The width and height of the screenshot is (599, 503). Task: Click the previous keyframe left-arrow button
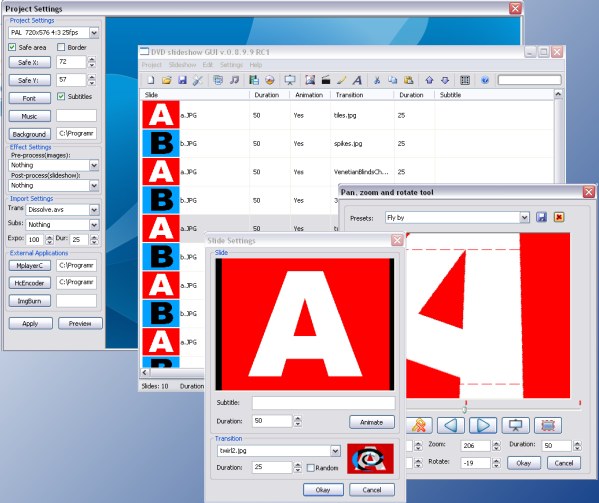point(451,425)
